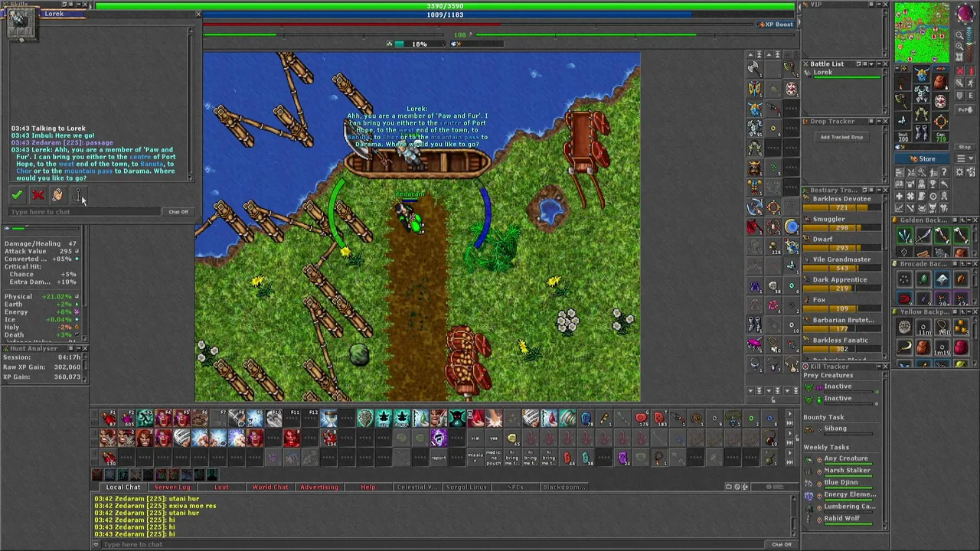This screenshot has height=551, width=980.
Task: Open the gear settings icon
Action: 959,172
